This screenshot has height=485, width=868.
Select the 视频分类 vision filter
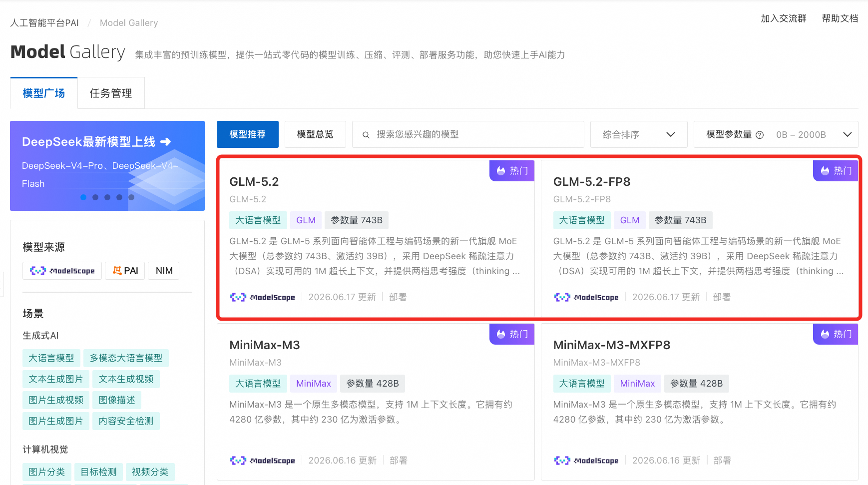[x=150, y=472]
